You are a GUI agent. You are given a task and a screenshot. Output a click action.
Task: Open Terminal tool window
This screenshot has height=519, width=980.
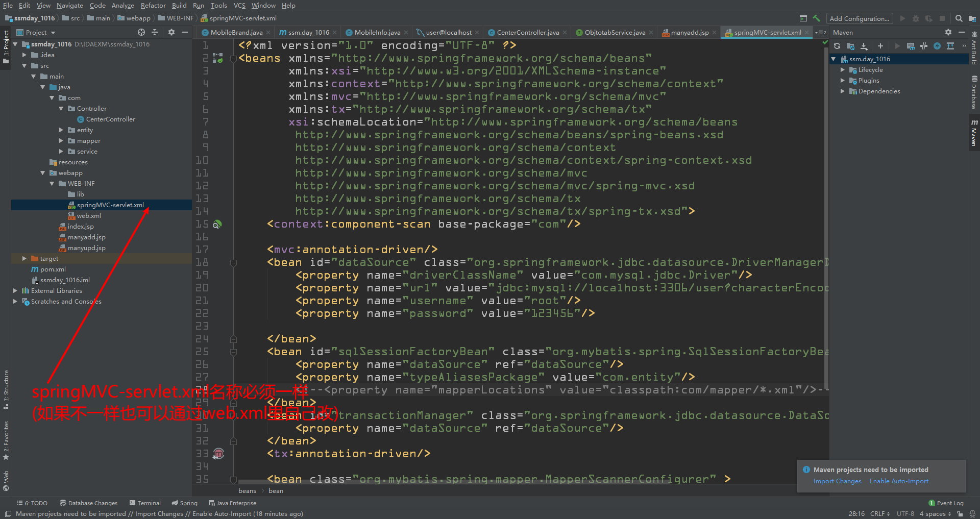145,503
